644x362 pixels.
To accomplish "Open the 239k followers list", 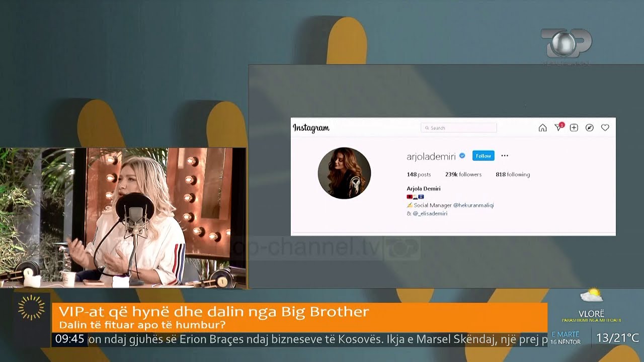I will point(463,174).
